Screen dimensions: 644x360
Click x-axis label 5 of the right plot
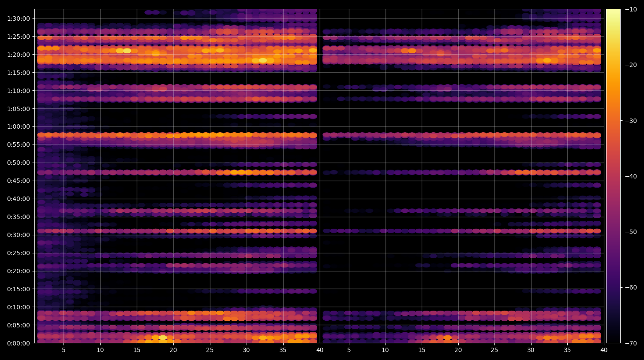[349, 350]
